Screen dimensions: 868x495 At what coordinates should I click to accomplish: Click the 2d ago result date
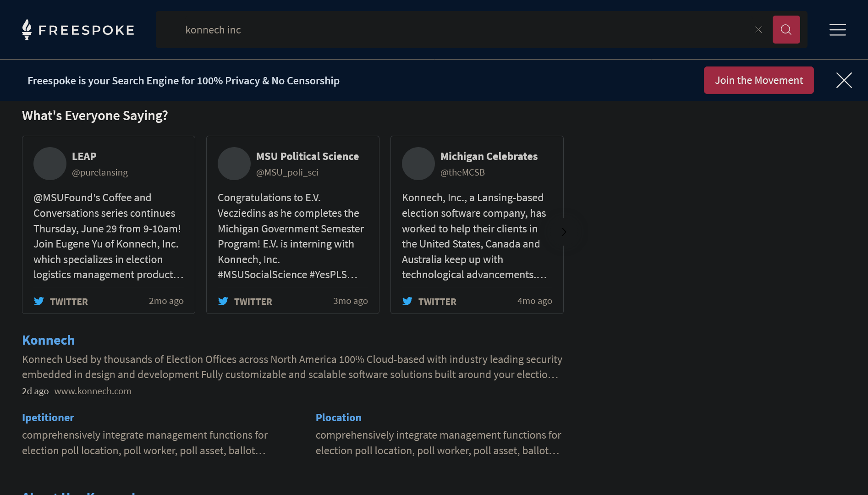(35, 391)
